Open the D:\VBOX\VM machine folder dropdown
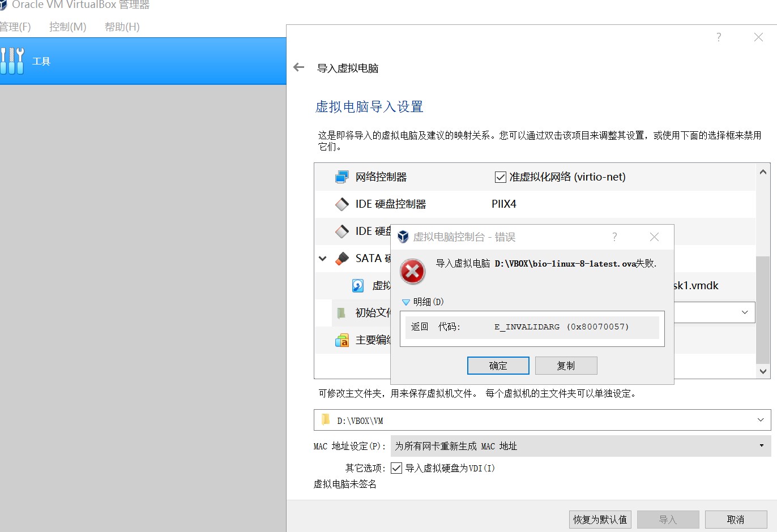777x532 pixels. pos(761,420)
